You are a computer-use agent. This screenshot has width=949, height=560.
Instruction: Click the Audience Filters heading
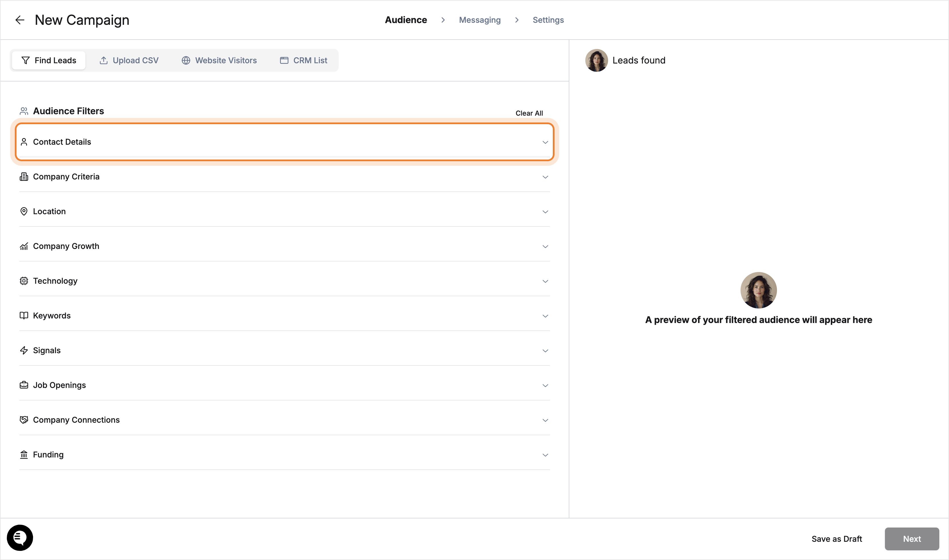(x=68, y=111)
